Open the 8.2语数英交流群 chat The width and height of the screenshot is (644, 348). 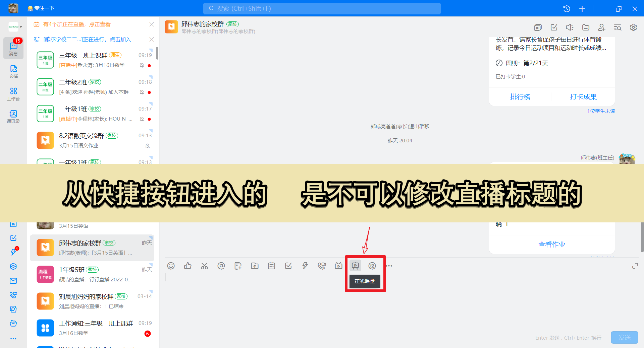pos(92,141)
